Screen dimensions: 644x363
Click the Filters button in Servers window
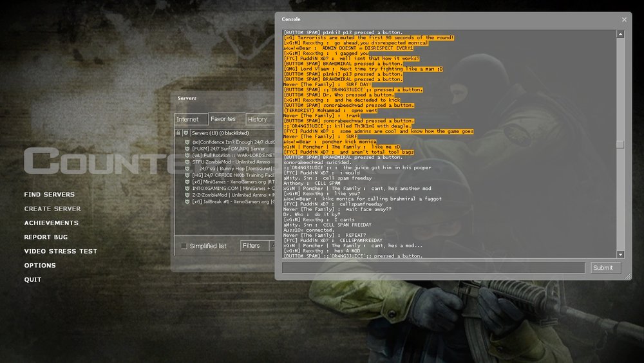pyautogui.click(x=254, y=246)
